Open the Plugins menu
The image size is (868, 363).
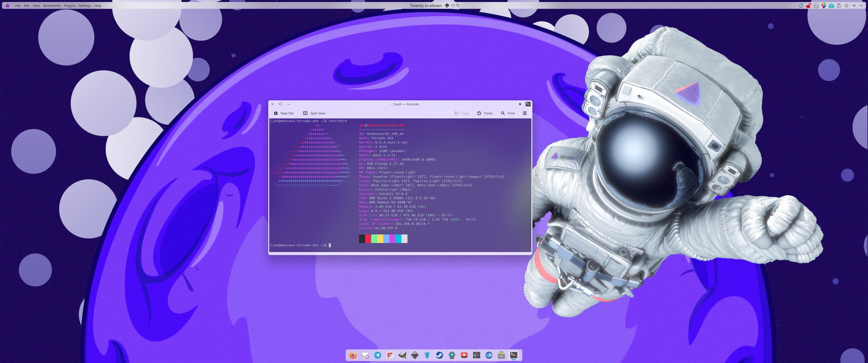point(70,6)
